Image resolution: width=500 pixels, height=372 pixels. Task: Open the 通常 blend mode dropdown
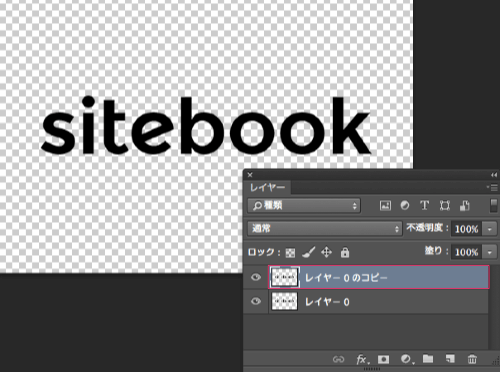pyautogui.click(x=325, y=229)
